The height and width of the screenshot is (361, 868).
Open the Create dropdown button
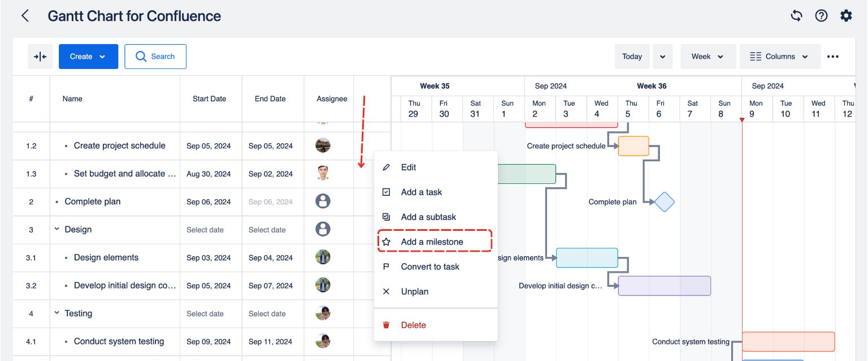point(88,57)
